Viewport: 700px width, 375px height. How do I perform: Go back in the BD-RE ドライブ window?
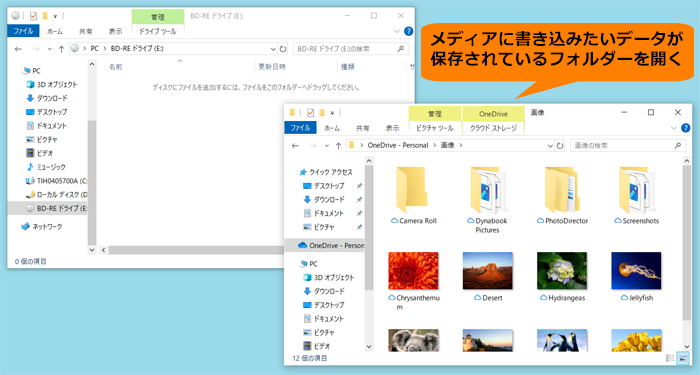18,49
